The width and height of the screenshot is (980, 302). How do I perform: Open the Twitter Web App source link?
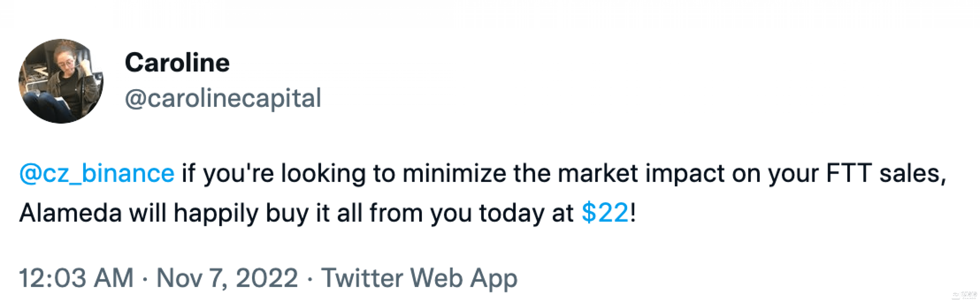tap(419, 278)
